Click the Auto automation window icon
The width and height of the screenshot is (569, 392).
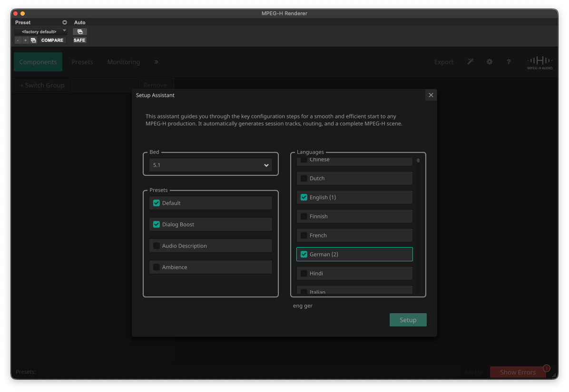tap(80, 31)
